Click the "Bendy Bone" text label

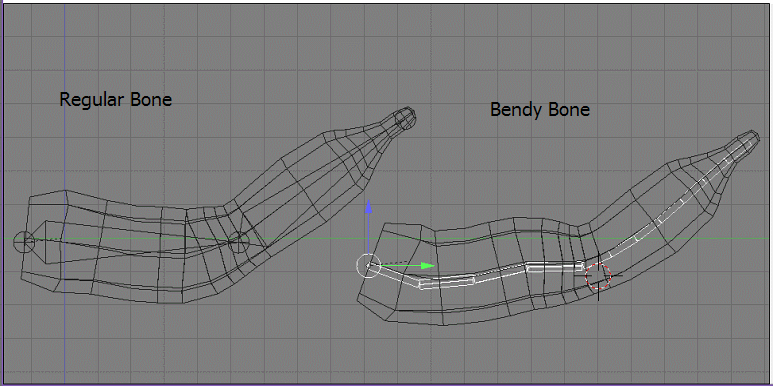point(540,109)
